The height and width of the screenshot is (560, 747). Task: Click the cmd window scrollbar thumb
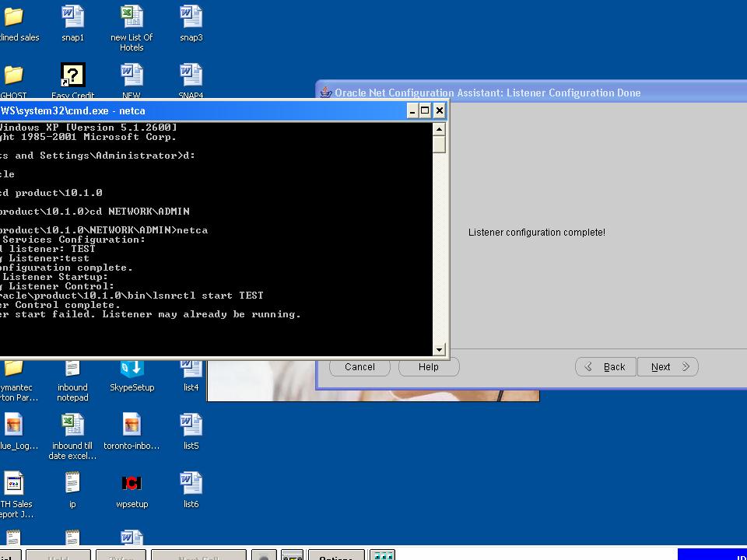(439, 145)
